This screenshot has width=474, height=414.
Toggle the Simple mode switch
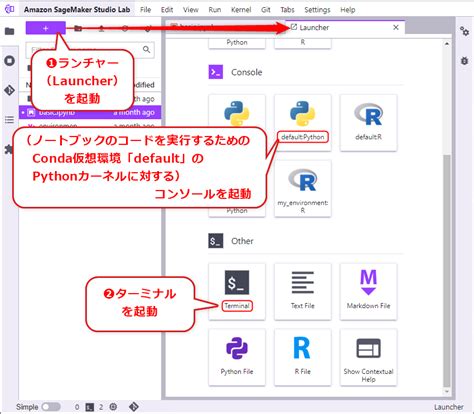pos(51,407)
